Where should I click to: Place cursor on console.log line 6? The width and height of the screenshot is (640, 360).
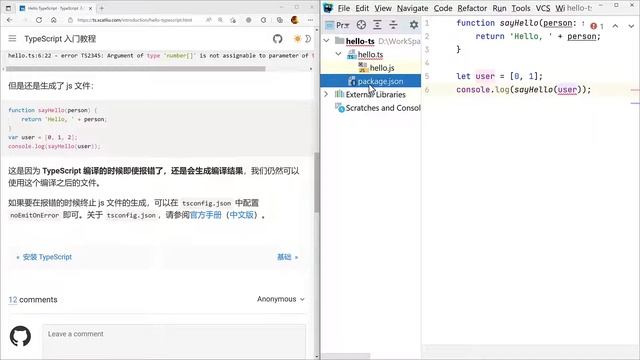point(523,89)
